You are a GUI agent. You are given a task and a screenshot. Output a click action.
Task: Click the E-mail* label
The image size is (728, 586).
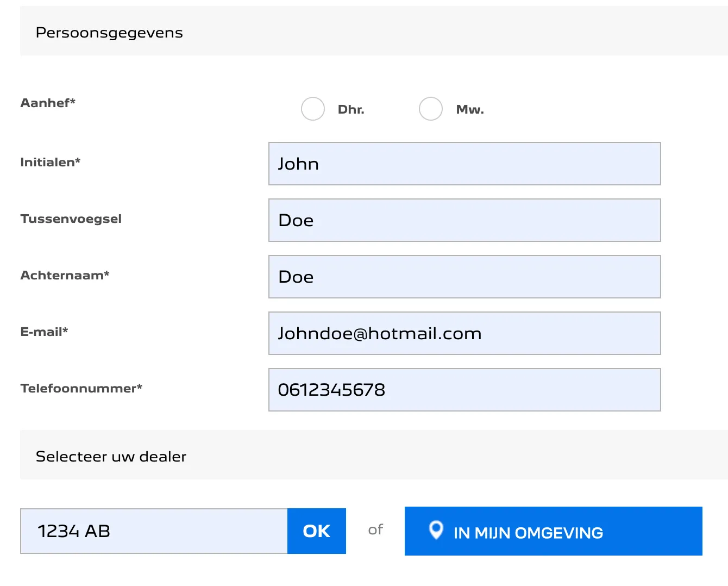click(44, 332)
